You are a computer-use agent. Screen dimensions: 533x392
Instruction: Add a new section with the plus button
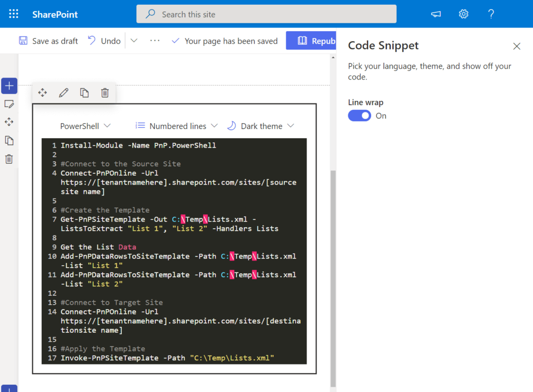pyautogui.click(x=9, y=86)
